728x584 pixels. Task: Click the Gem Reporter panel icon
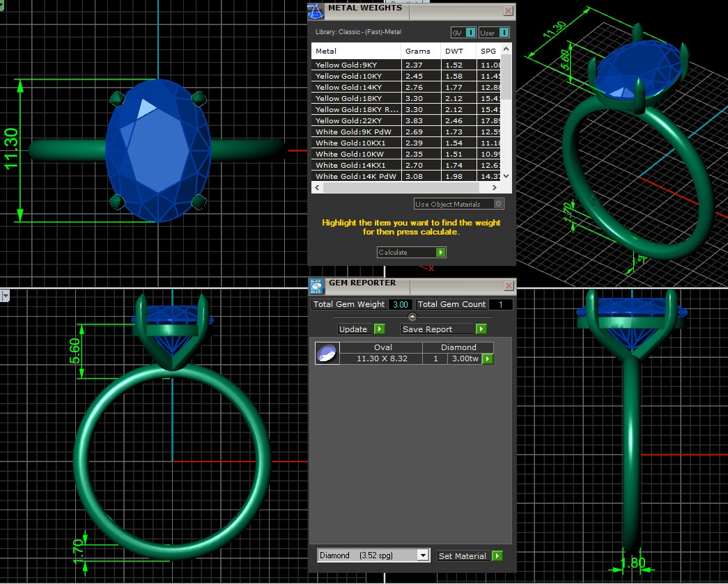click(316, 285)
